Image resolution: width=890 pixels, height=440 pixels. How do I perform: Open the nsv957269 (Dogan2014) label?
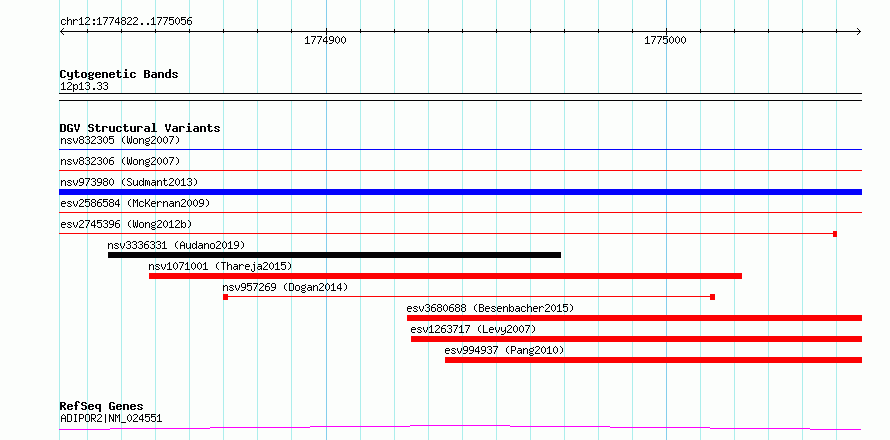(285, 287)
